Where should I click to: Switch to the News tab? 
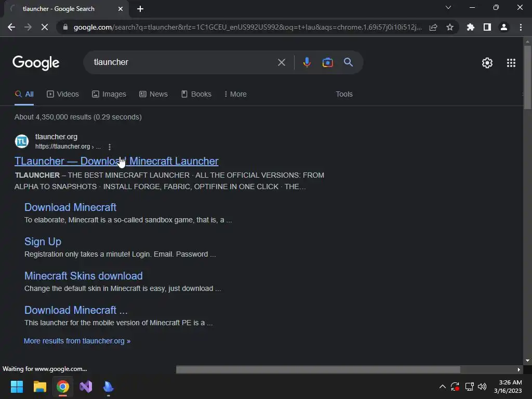[153, 95]
